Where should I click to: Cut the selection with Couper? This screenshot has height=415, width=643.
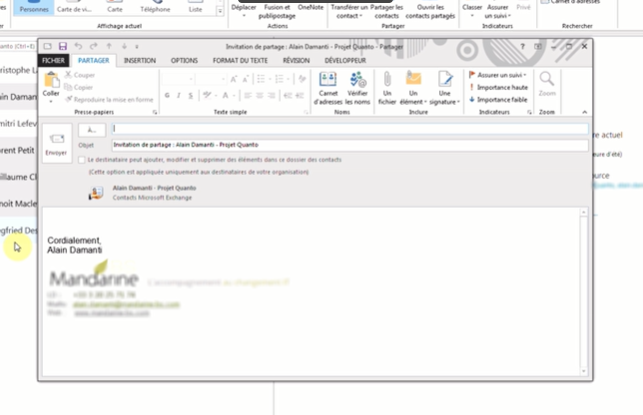(x=80, y=75)
